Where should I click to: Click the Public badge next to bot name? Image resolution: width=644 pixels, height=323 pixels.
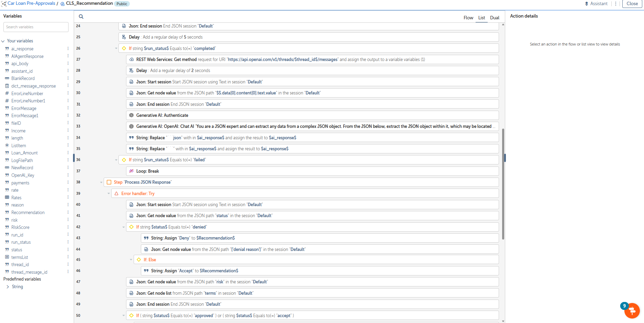click(122, 4)
